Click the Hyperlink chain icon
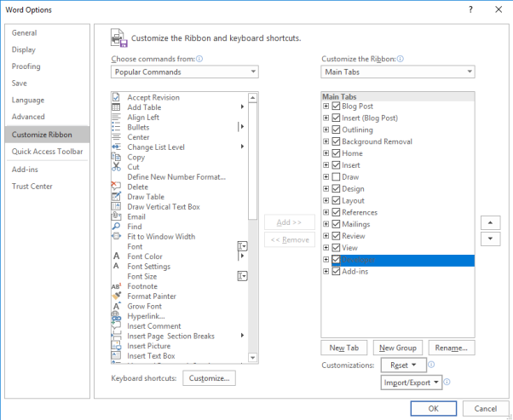This screenshot has width=513, height=420. [x=116, y=316]
